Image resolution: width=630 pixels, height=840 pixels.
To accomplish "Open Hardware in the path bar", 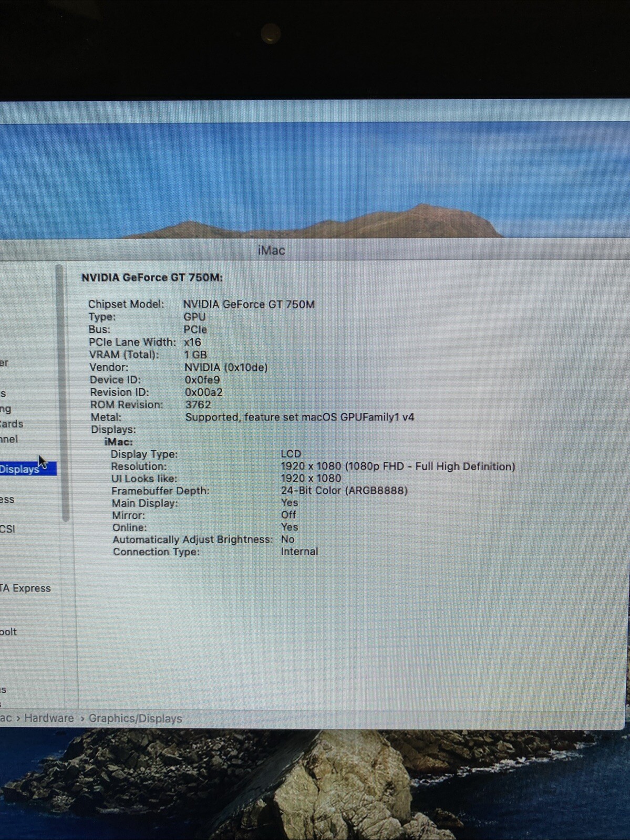I will point(49,718).
